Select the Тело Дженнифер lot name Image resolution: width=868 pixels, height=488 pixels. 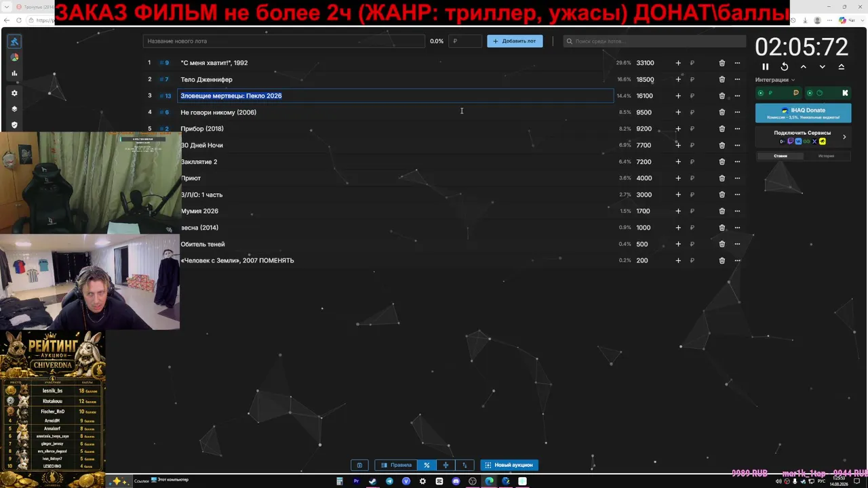[206, 79]
